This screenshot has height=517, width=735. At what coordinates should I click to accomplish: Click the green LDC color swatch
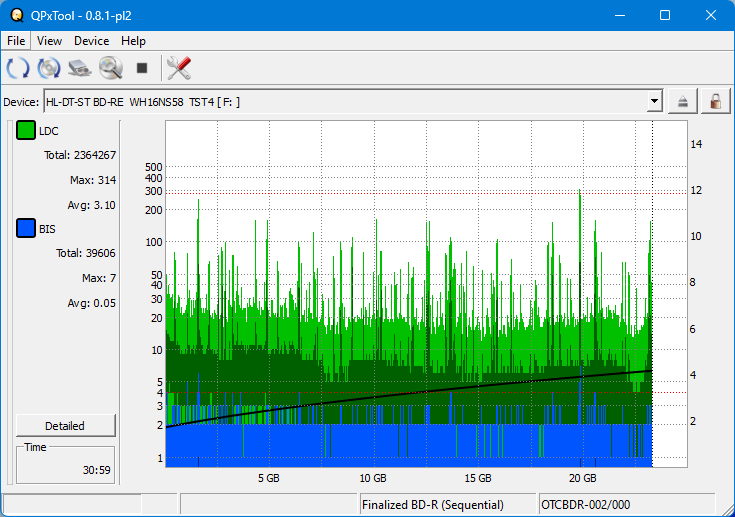click(x=26, y=130)
